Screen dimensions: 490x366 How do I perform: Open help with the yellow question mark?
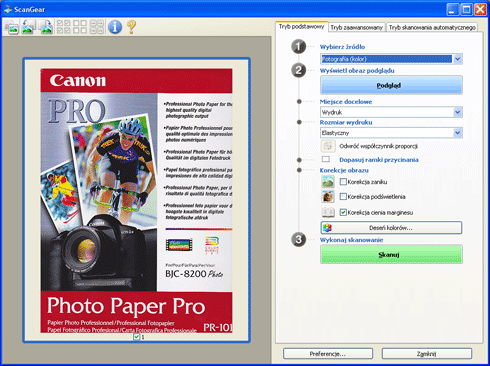click(x=132, y=27)
